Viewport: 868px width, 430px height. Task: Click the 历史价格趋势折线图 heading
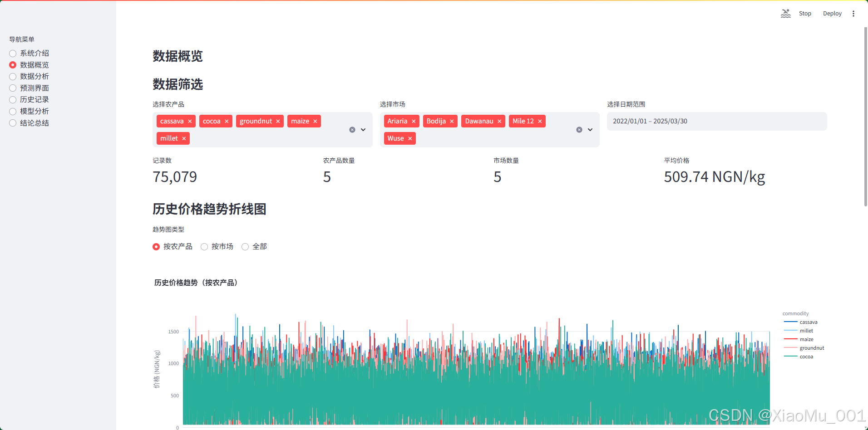[209, 209]
